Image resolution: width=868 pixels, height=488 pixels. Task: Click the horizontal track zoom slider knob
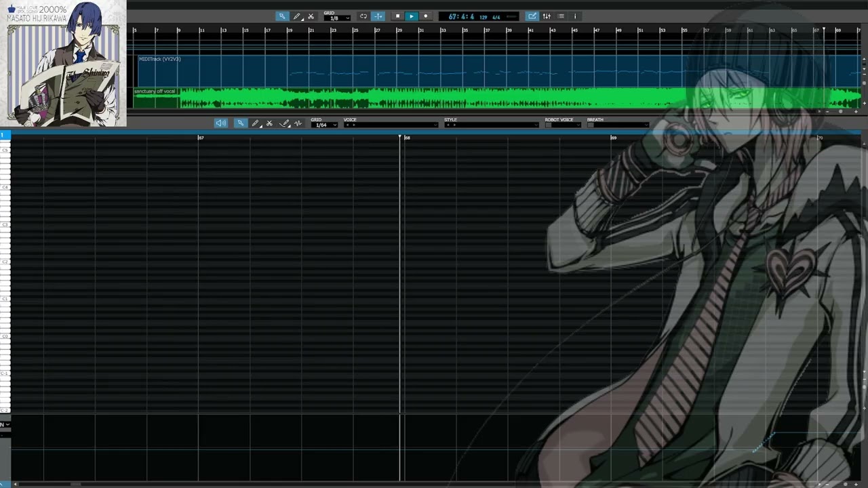pos(842,111)
